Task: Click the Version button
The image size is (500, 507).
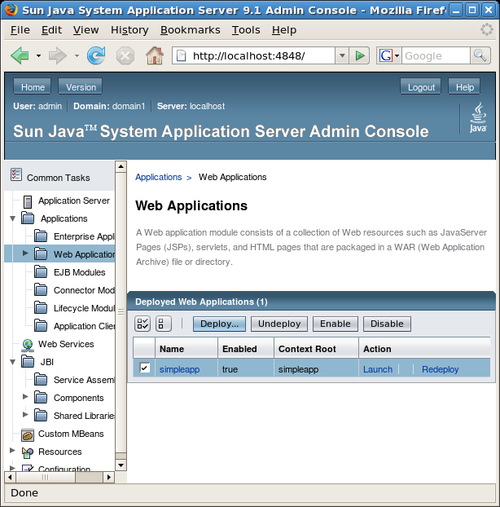Action: click(x=80, y=87)
